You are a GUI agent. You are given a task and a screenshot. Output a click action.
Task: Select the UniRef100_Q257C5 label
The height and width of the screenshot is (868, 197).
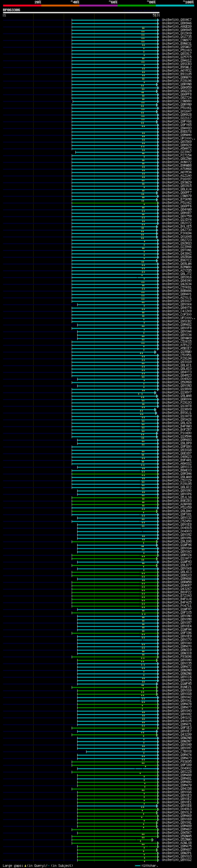tap(176, 57)
